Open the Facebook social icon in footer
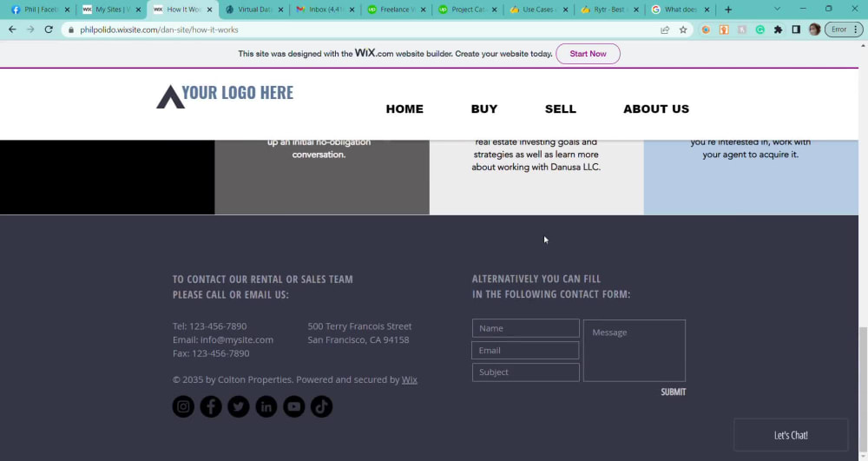The height and width of the screenshot is (461, 868). click(211, 407)
